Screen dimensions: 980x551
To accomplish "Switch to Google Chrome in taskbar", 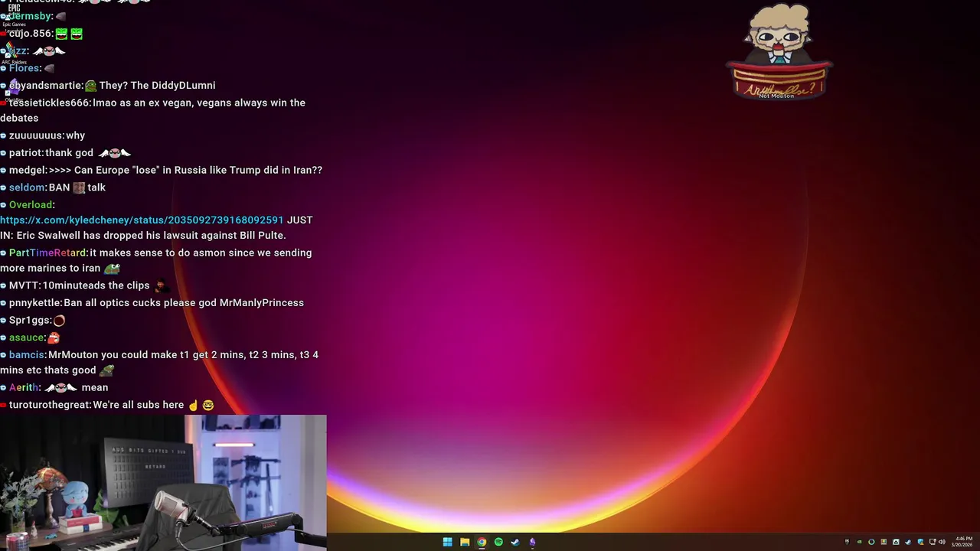I will click(x=482, y=542).
